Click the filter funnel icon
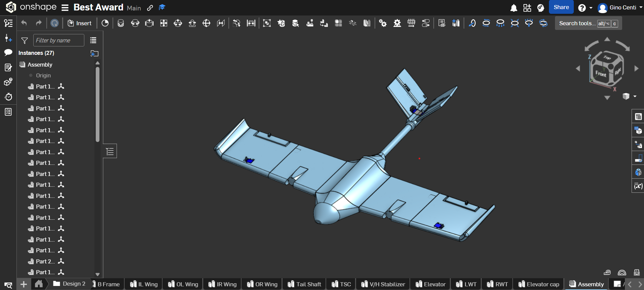Image resolution: width=644 pixels, height=290 pixels. 25,41
